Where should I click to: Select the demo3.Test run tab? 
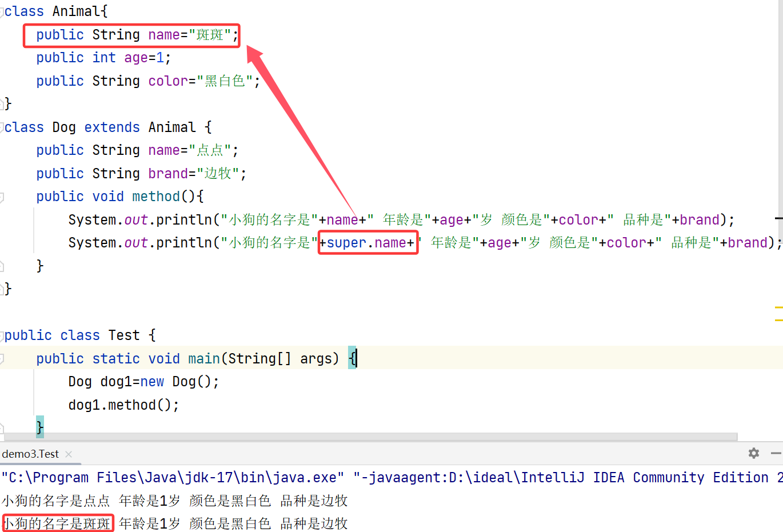(x=30, y=454)
